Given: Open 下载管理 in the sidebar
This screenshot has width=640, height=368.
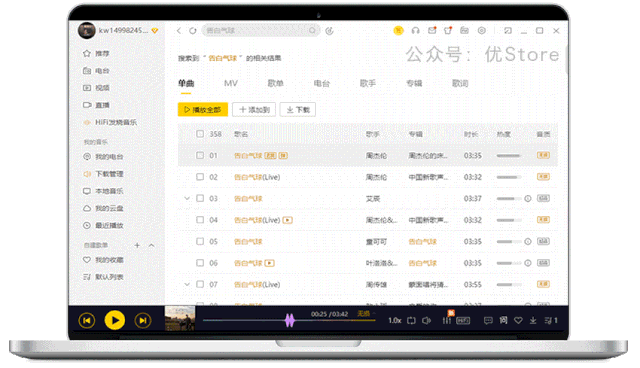Looking at the screenshot, I should [103, 174].
